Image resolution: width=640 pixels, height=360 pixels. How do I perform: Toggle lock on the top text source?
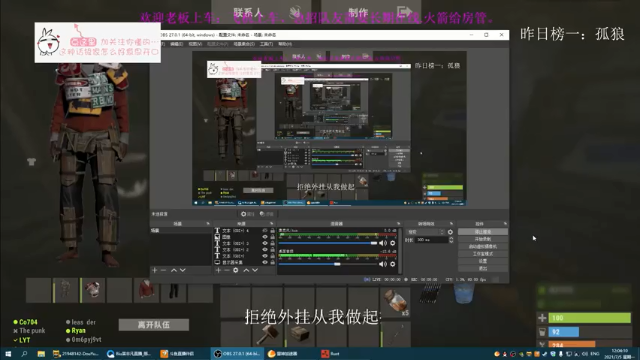pyautogui.click(x=272, y=231)
